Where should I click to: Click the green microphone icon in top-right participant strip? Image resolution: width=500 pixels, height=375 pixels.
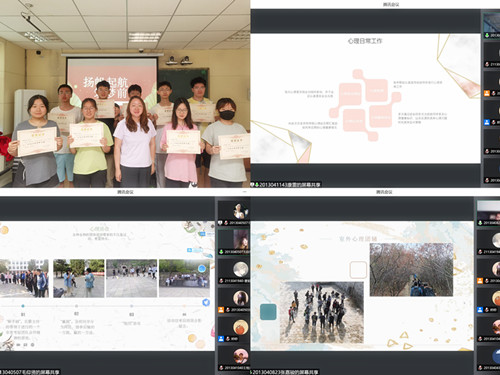pos(487,35)
